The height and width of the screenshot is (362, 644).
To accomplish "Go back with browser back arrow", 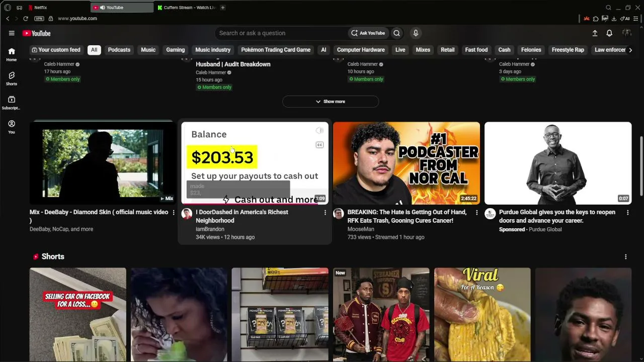I will [8, 19].
